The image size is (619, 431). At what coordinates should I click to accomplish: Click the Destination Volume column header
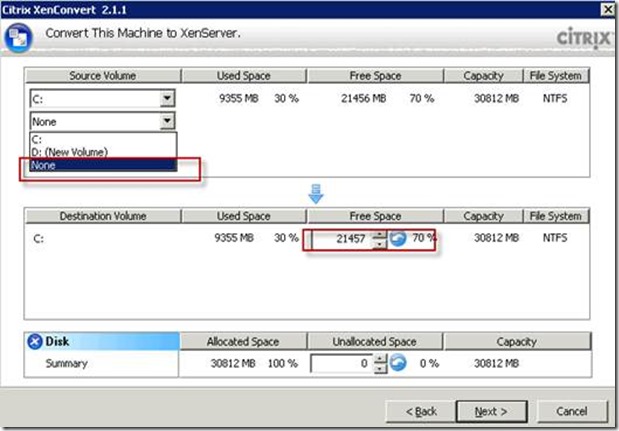pos(103,216)
